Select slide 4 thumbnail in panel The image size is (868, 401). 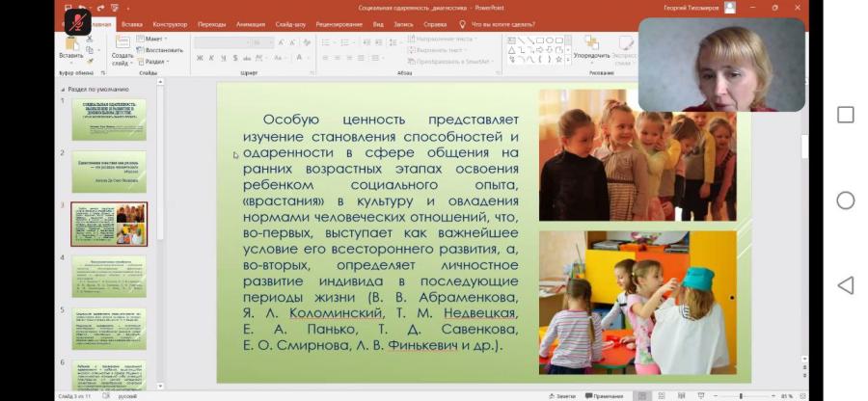[x=109, y=276]
